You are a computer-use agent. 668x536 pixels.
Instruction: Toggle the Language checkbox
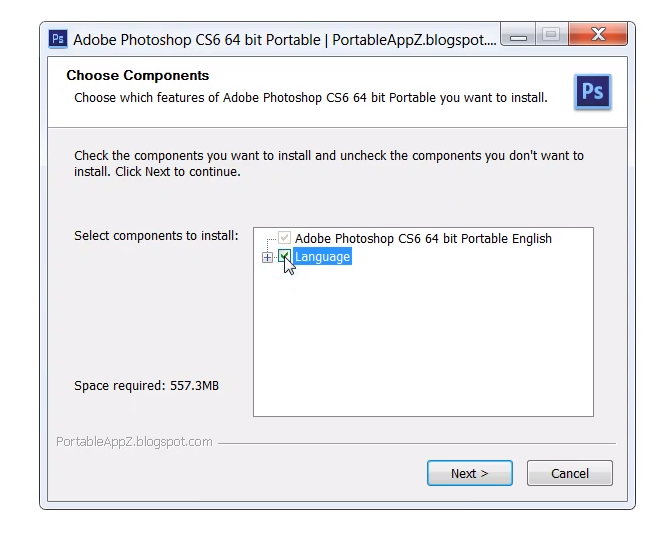[285, 257]
